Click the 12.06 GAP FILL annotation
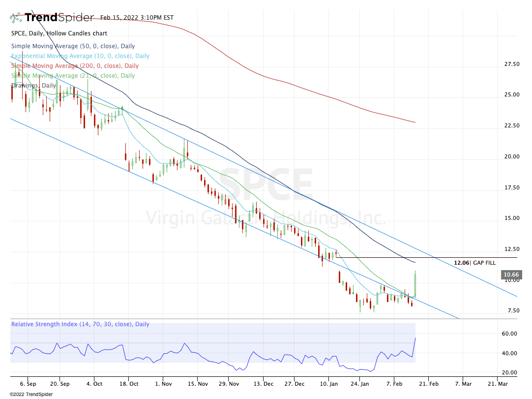This screenshot has width=532, height=399. (474, 263)
